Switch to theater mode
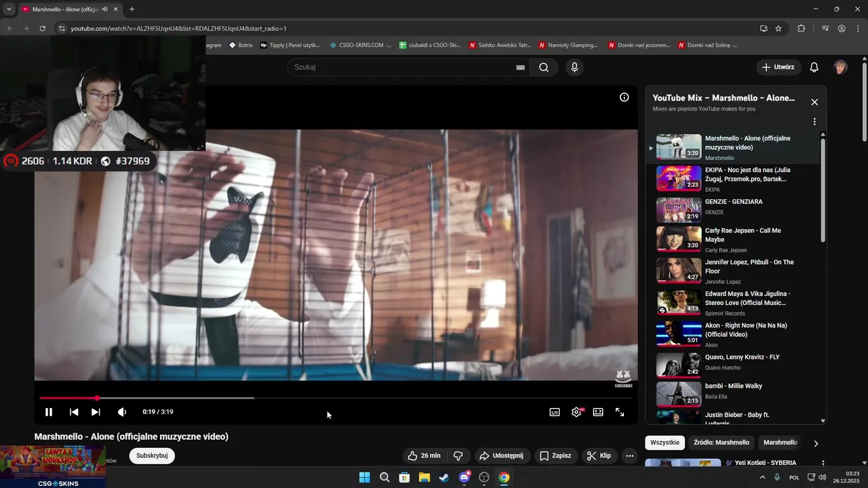This screenshot has height=488, width=868. tap(598, 412)
